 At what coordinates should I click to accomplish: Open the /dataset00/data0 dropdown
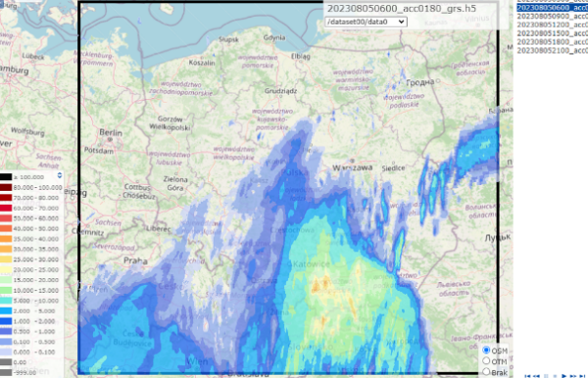click(x=366, y=22)
